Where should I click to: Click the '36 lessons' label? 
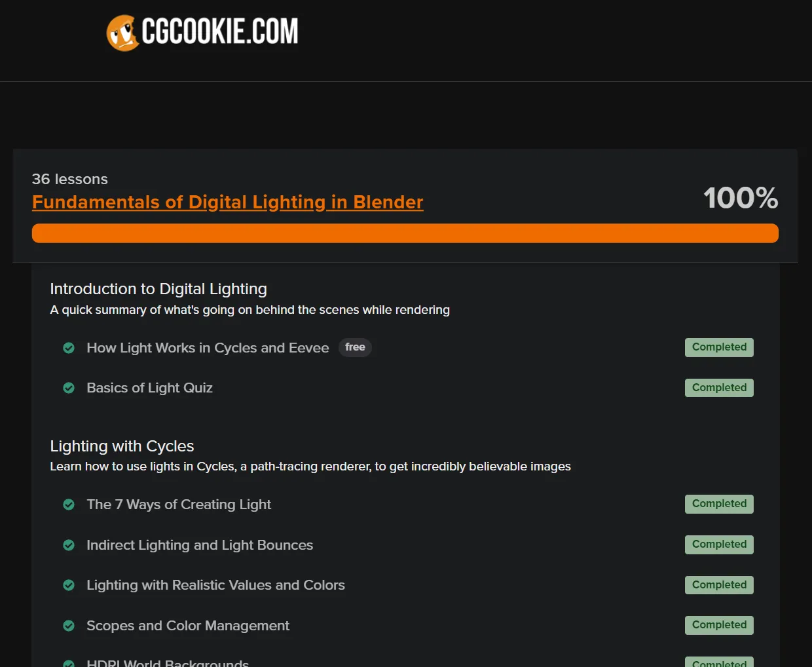[x=70, y=179]
